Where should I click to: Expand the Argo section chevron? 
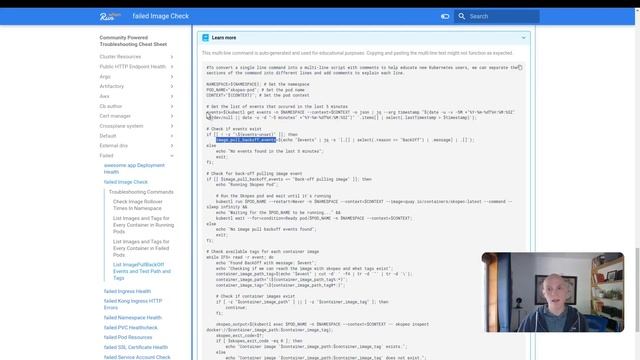(172, 77)
